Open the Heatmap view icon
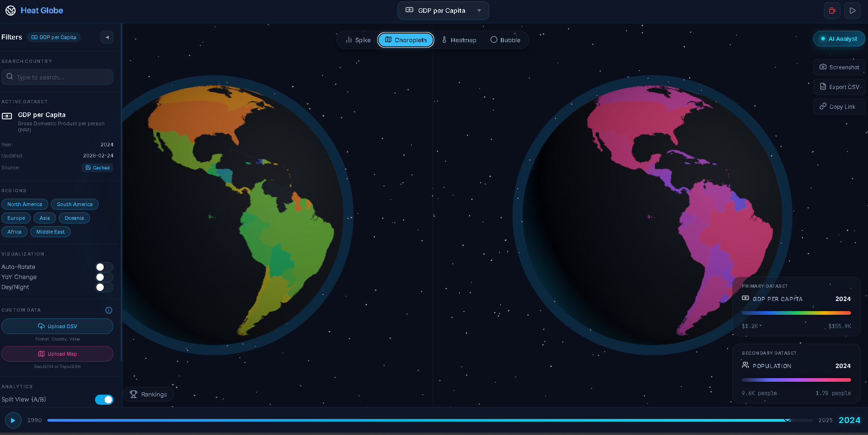 (444, 40)
